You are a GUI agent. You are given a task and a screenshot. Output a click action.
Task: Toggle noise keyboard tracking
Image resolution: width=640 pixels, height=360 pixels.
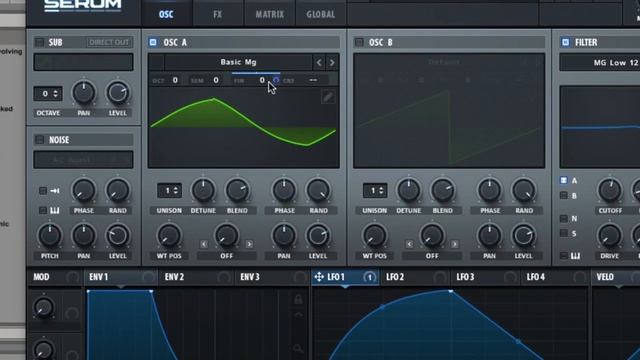[43, 211]
